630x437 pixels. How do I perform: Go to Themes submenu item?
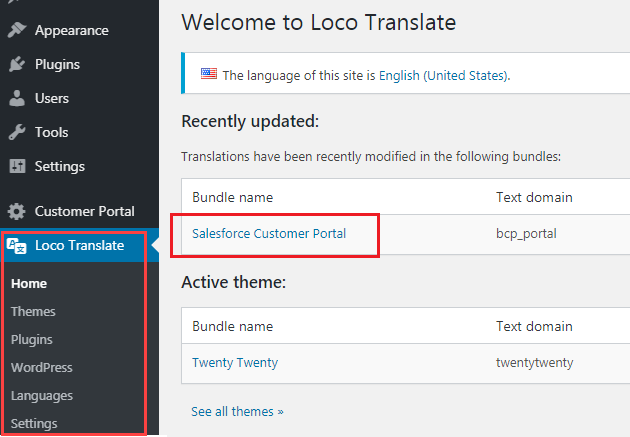pos(33,311)
